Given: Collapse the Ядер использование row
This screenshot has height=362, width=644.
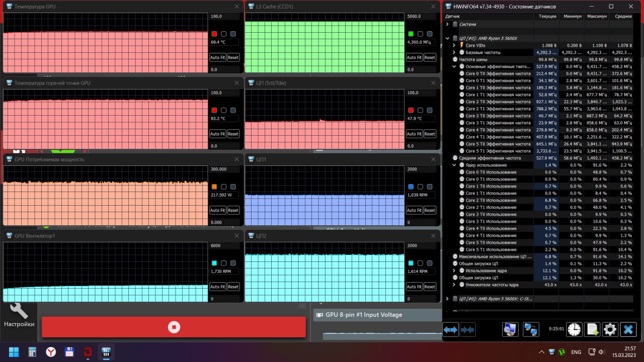Looking at the screenshot, I should (x=454, y=165).
